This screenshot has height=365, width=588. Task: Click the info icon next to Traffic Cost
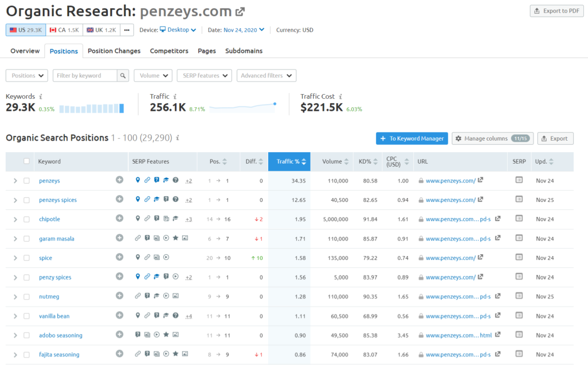tap(340, 96)
